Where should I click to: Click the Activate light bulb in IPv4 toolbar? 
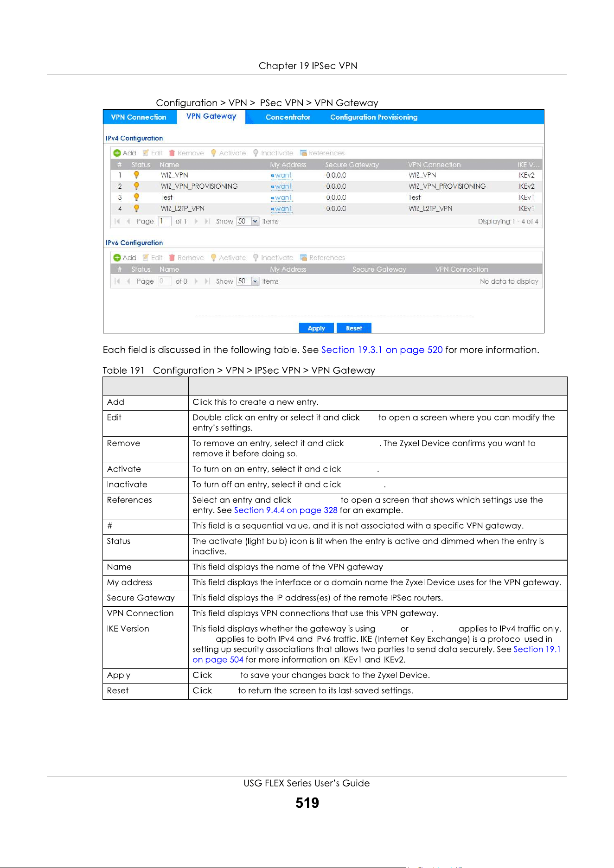tap(213, 153)
